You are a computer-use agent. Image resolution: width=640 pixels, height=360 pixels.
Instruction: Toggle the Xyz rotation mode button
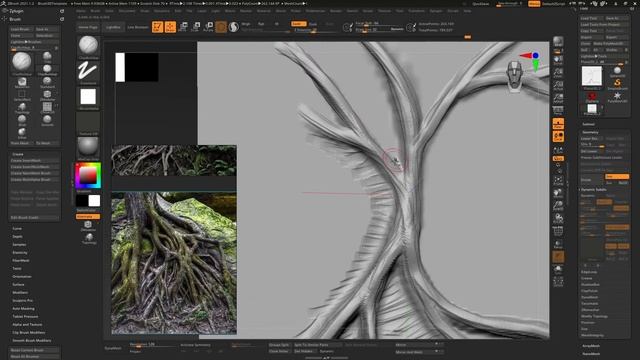pyautogui.click(x=558, y=158)
